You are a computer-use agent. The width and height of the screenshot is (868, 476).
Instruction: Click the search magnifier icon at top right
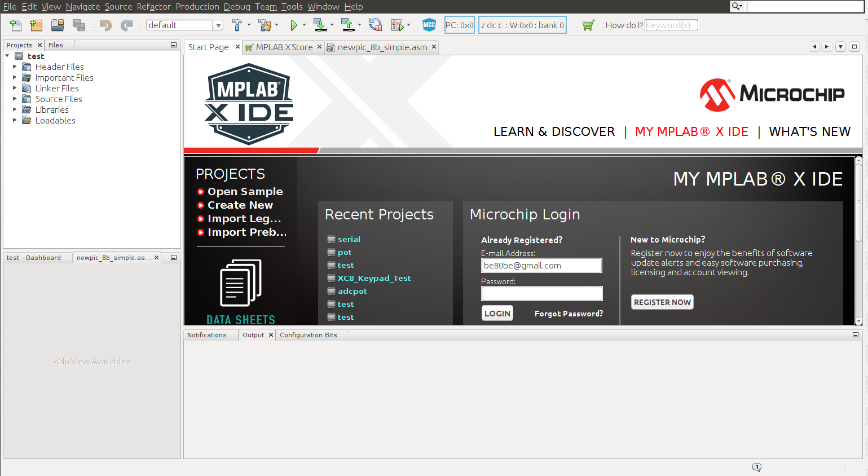[x=735, y=6]
